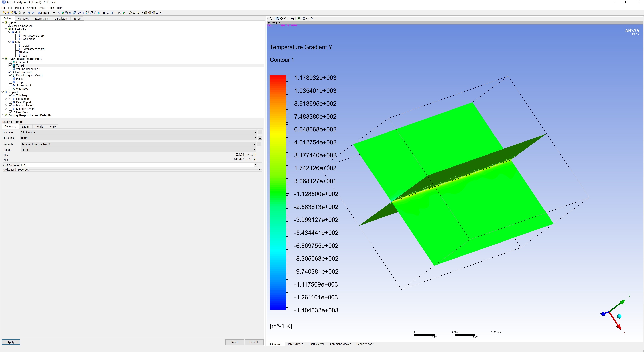Check the Plane 1 checkbox
The height and width of the screenshot is (352, 644).
click(x=11, y=79)
